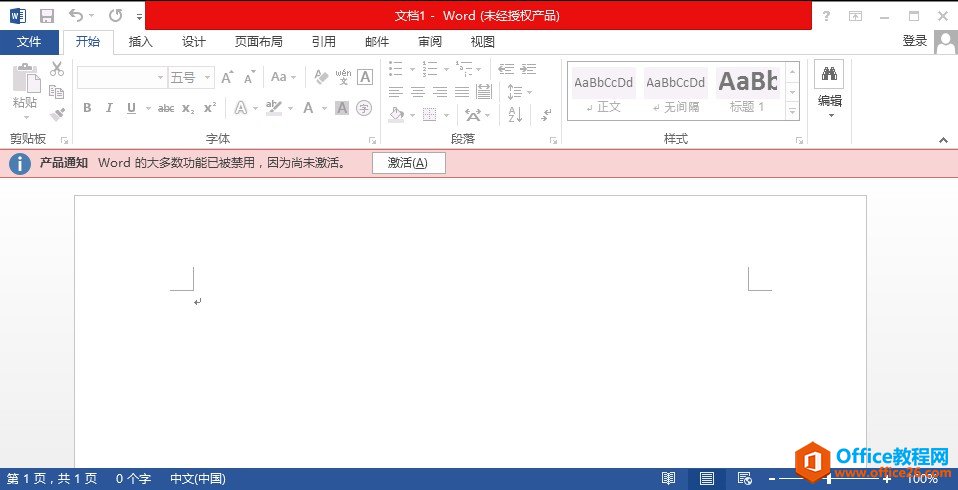Click the 激活(A) activate button
The image size is (958, 490).
[409, 163]
